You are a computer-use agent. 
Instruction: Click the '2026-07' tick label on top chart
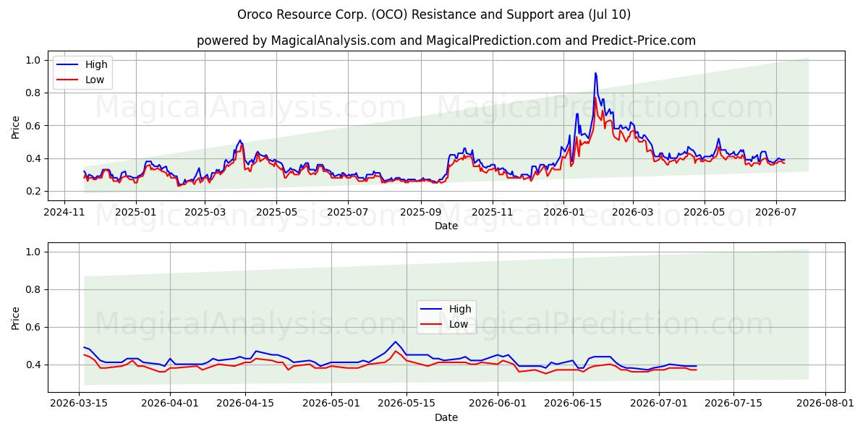point(775,212)
